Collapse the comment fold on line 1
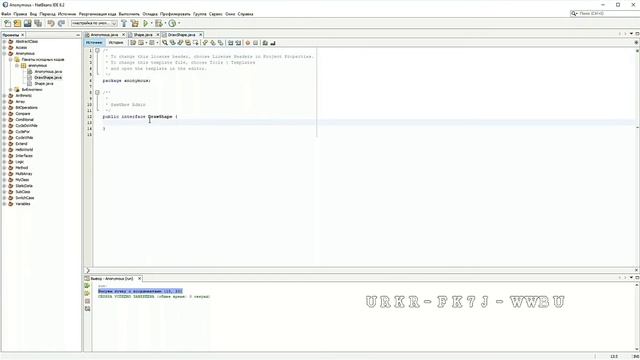Screen dimensions: 640x360 (x=97, y=51)
